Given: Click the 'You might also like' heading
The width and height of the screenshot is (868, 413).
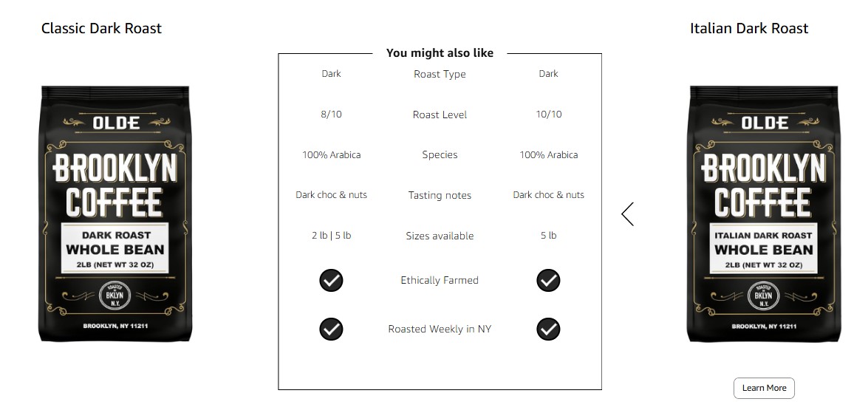Looking at the screenshot, I should pos(440,52).
